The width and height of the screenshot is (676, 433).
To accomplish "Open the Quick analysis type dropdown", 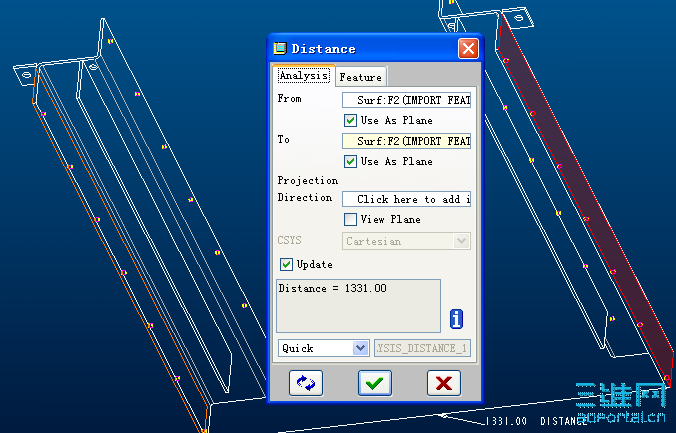I will coord(360,348).
